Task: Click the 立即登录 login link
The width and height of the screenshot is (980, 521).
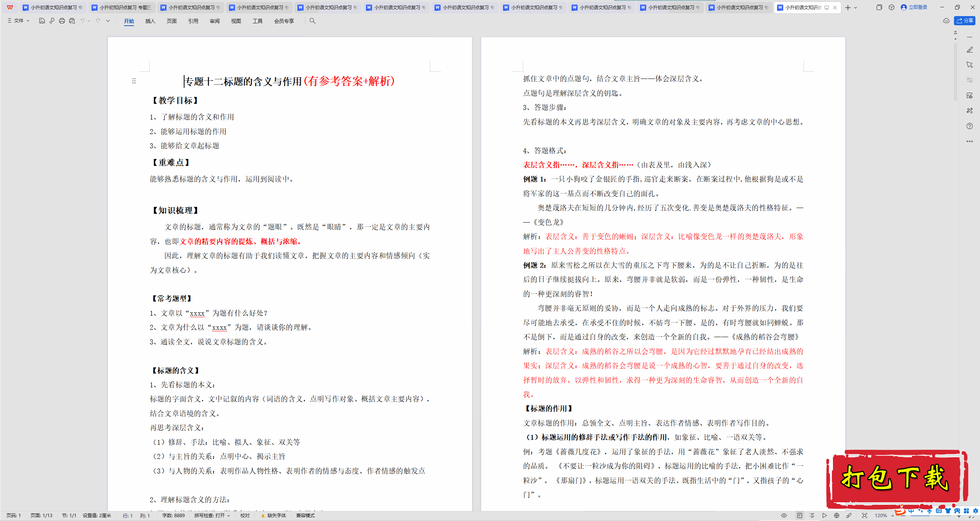Action: tap(914, 7)
